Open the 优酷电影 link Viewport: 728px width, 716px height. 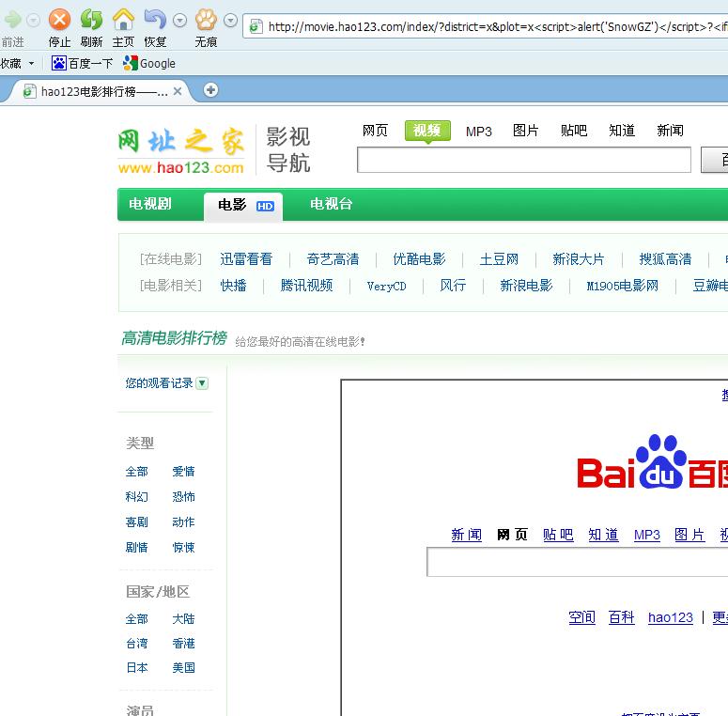(x=419, y=259)
